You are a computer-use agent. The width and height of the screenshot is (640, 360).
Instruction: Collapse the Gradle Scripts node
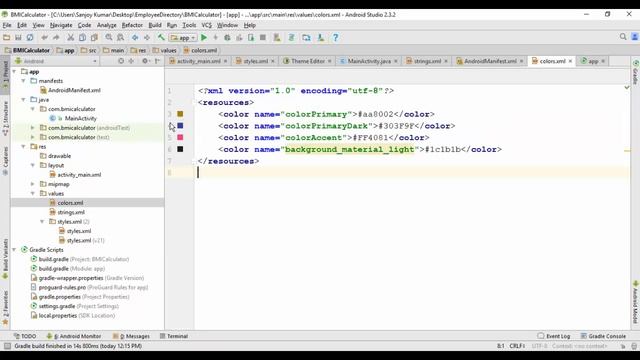coord(15,249)
